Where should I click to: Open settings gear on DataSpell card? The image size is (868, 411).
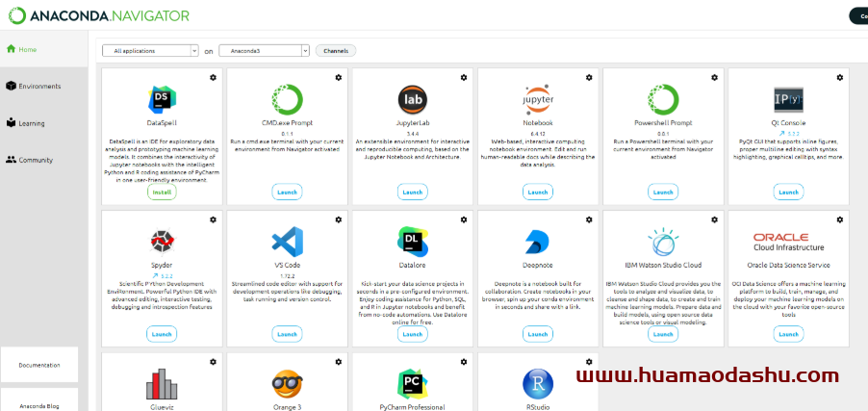[213, 78]
